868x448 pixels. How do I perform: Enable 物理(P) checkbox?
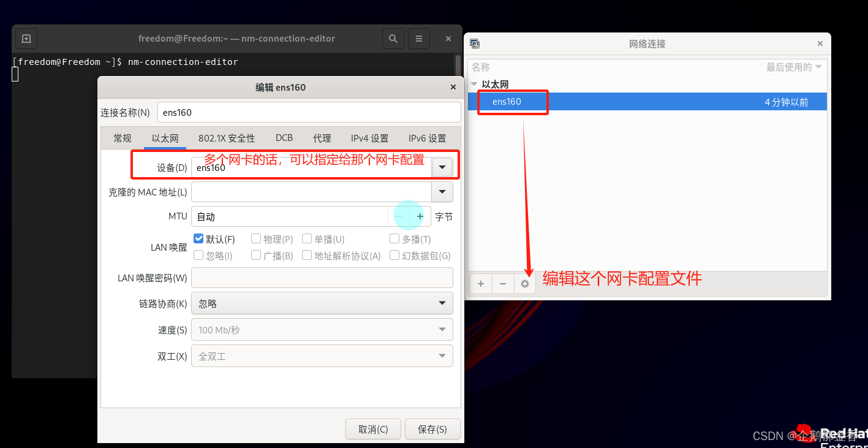tap(256, 238)
